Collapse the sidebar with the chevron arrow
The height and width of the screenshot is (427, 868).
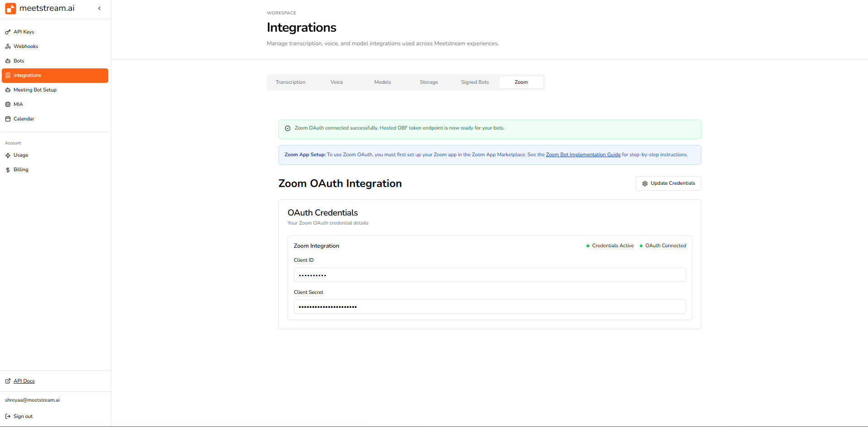pos(100,8)
